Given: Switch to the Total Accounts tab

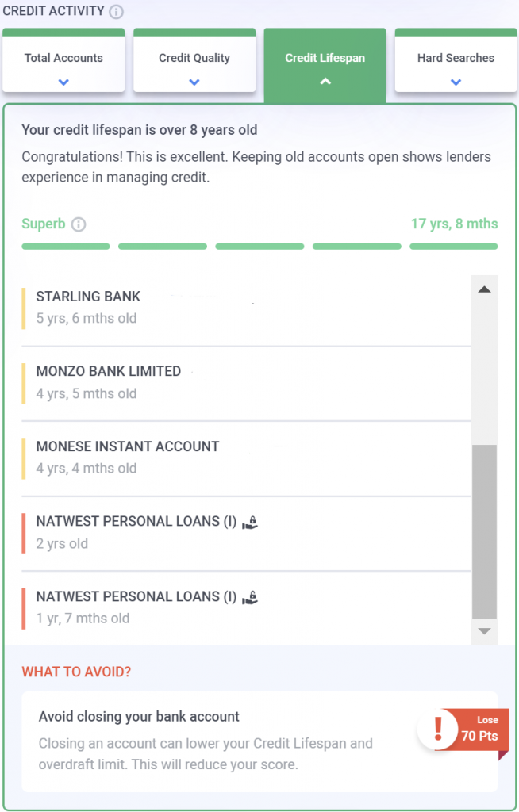Looking at the screenshot, I should click(x=63, y=59).
